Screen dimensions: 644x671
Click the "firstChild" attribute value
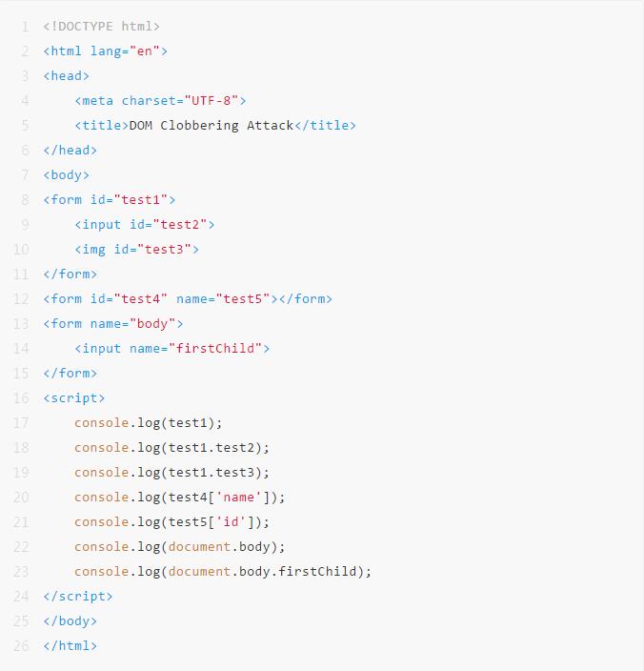point(215,349)
